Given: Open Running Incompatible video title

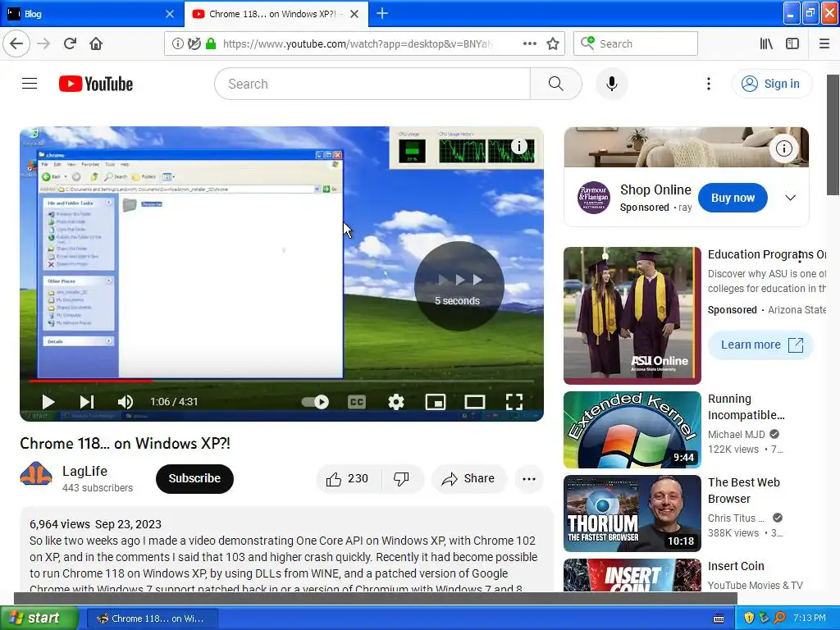Looking at the screenshot, I should click(746, 407).
